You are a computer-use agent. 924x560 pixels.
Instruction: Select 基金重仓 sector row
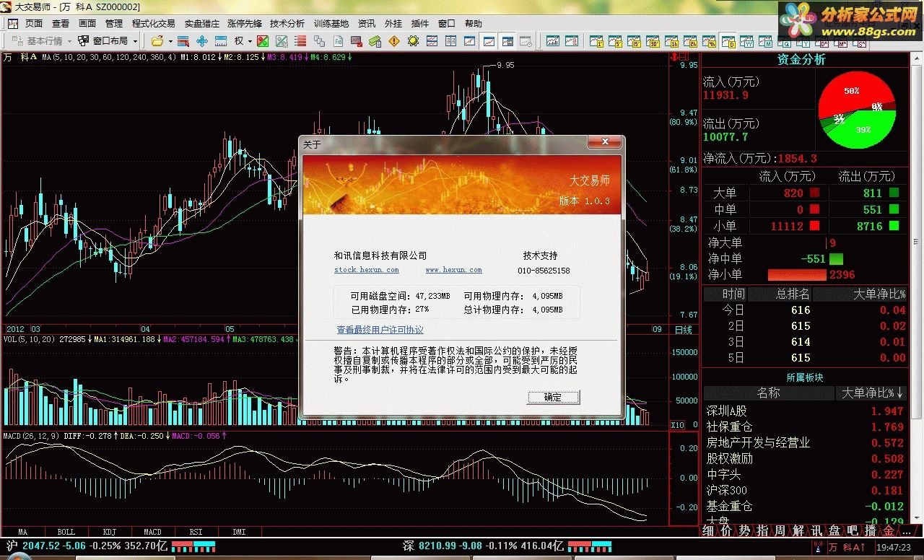[x=806, y=506]
